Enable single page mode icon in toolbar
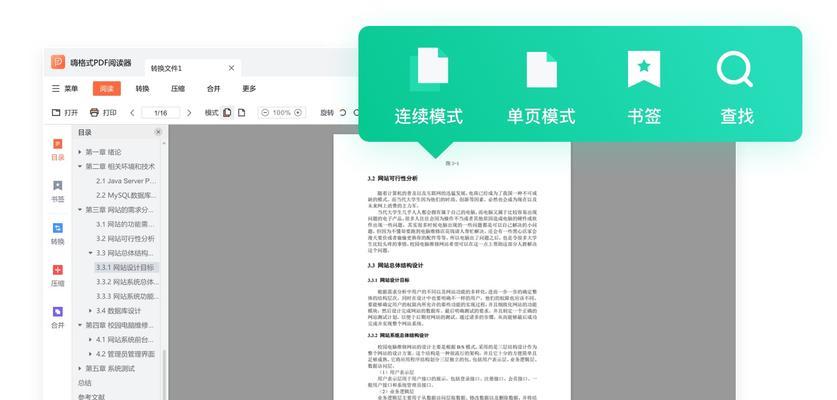 [x=241, y=113]
